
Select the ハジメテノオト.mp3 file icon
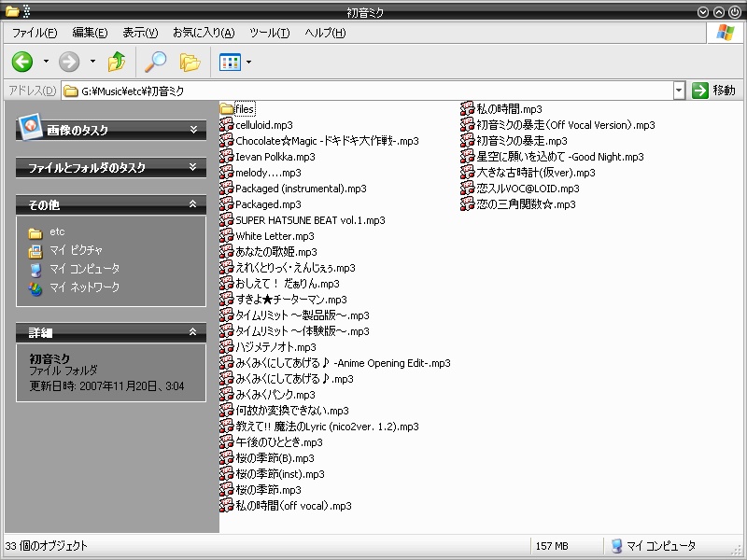point(227,346)
